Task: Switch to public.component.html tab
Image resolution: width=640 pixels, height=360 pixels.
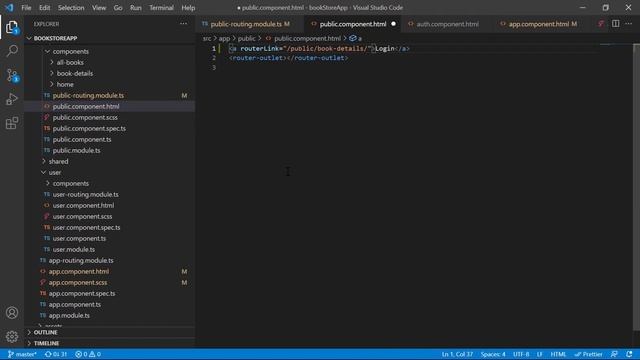Action: point(353,24)
